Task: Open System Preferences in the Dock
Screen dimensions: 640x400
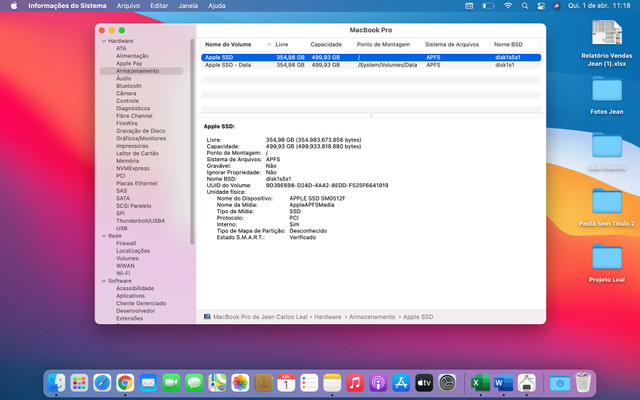Action: pyautogui.click(x=447, y=383)
